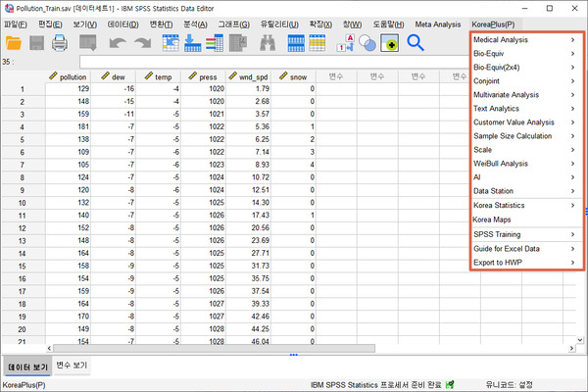588x392 pixels.
Task: Open the Recall recent dialogs icon
Action: point(88,43)
